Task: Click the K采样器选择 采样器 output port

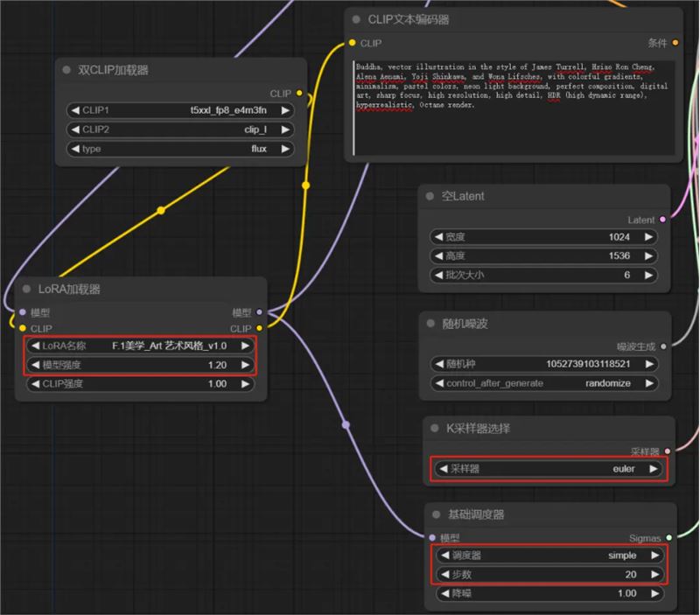Action: click(x=667, y=451)
